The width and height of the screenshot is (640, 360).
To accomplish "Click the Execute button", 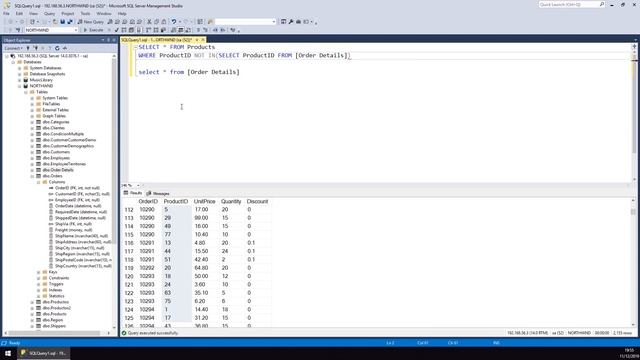I will (x=93, y=30).
